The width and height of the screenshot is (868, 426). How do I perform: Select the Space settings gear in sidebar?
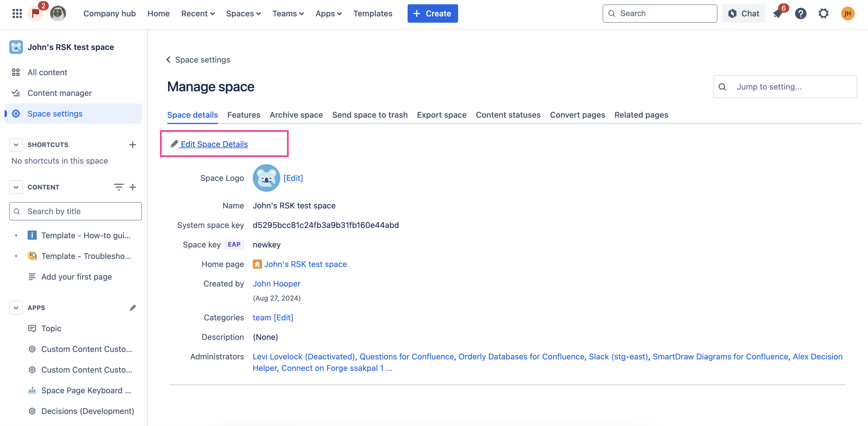[16, 113]
